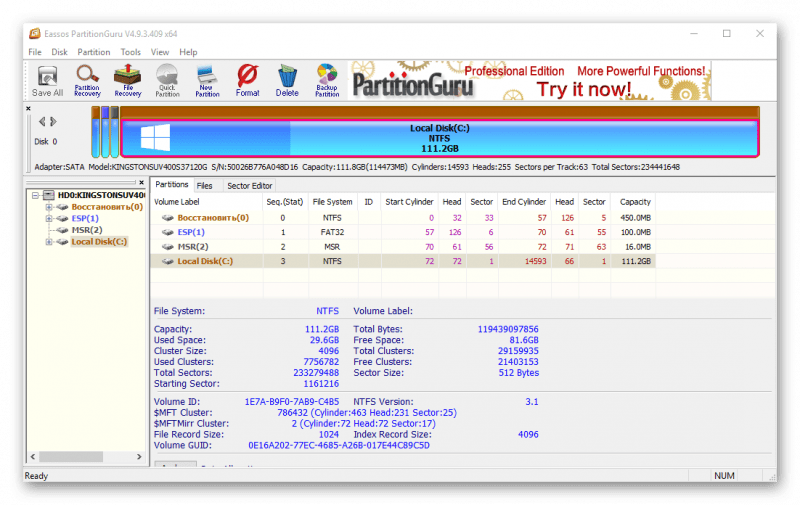Viewport: 800px width, 505px height.
Task: Launch the File Recovery tool
Action: click(128, 80)
